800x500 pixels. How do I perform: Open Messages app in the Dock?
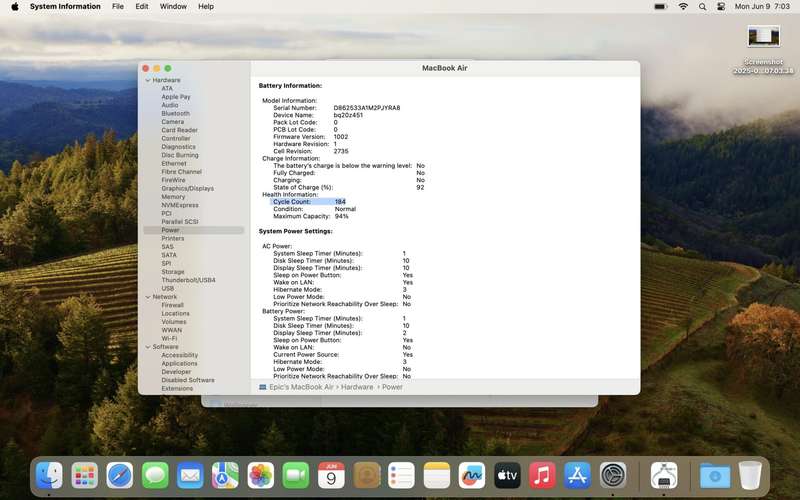click(x=155, y=475)
